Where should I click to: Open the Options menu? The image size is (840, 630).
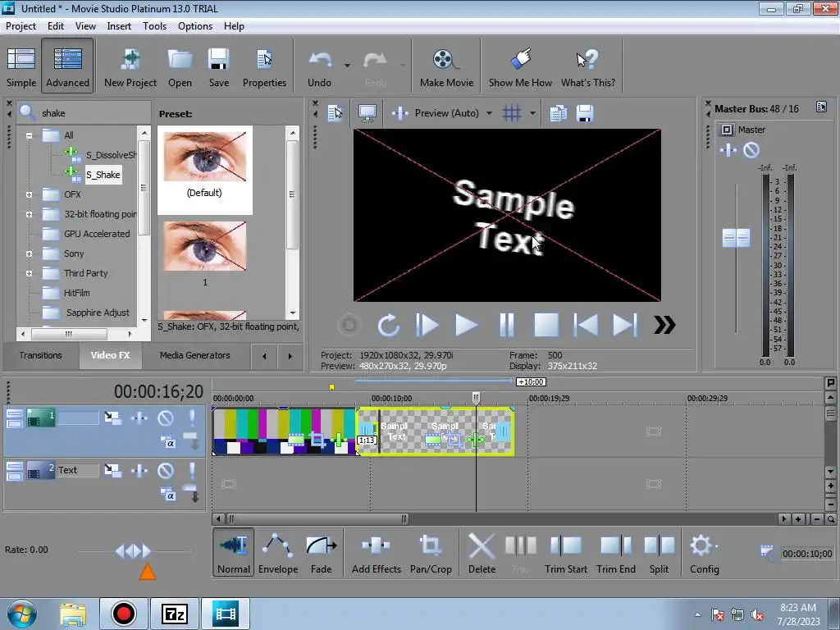[195, 25]
